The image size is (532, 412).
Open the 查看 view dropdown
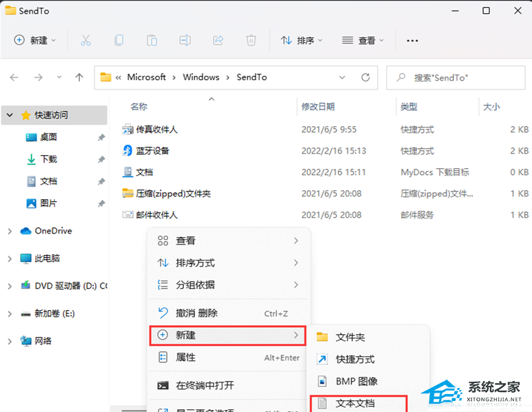click(363, 41)
